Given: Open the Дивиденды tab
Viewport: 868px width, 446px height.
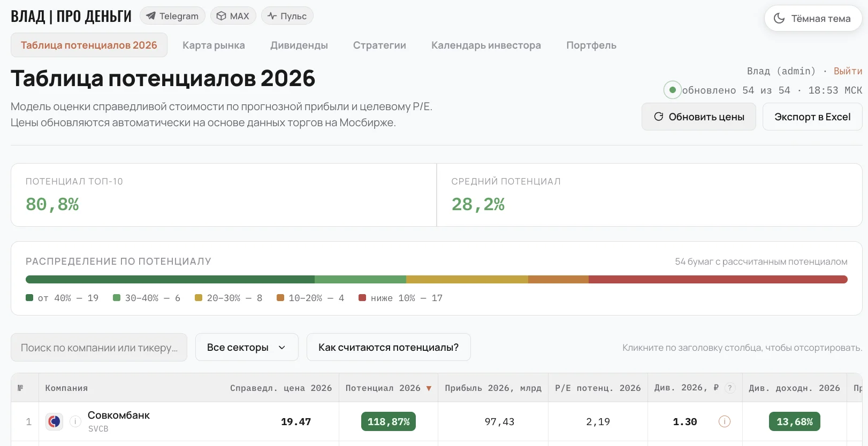Looking at the screenshot, I should coord(299,45).
